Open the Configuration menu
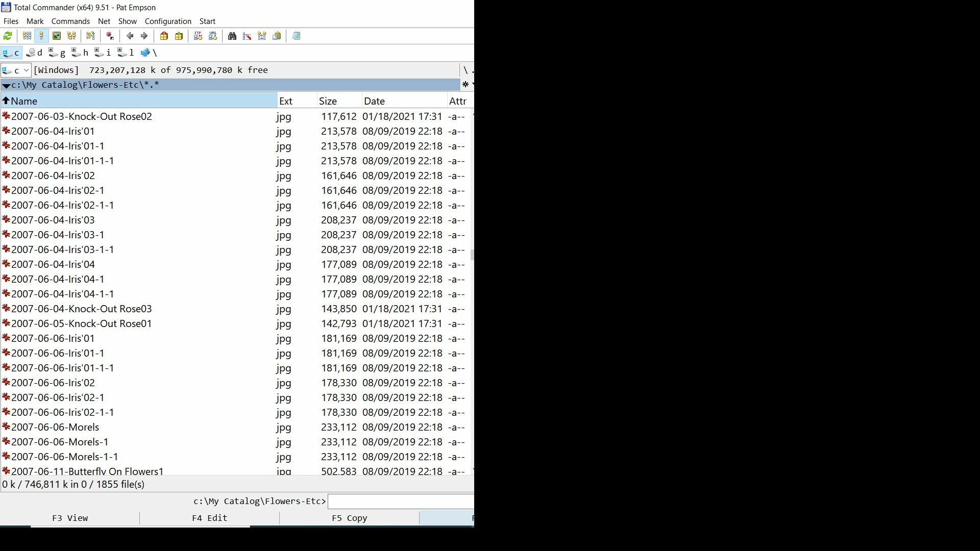This screenshot has width=980, height=551. (168, 21)
